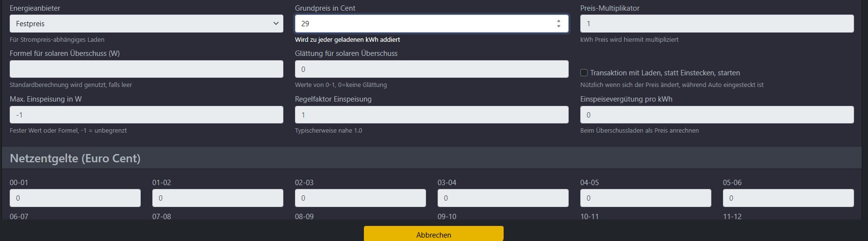Click the 00-01 Netzentgelte input
Screen dimensions: 868x241
click(75, 198)
